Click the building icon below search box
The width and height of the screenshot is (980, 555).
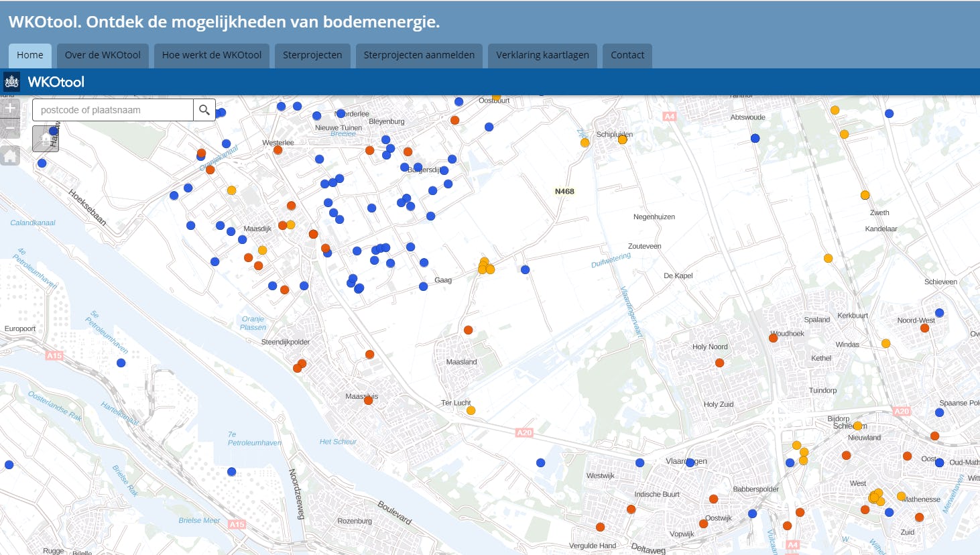click(46, 139)
